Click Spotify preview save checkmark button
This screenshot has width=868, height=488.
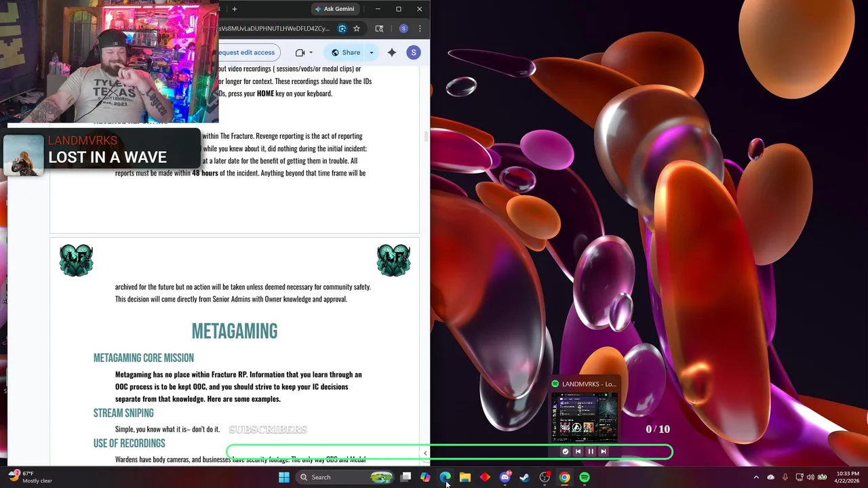click(x=566, y=451)
